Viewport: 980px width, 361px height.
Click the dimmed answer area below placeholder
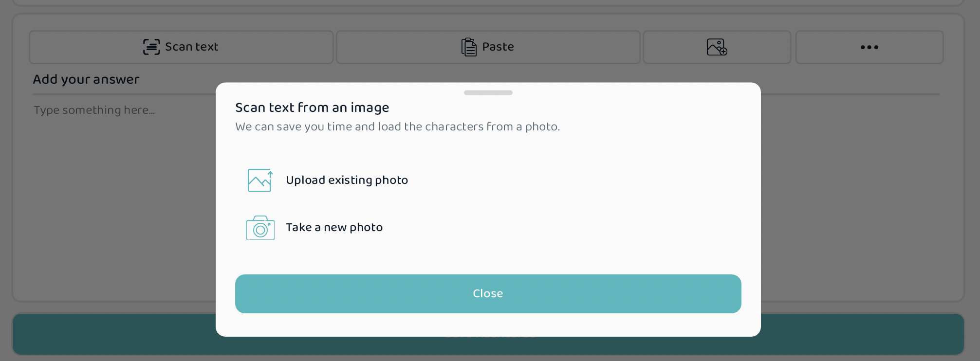click(117, 204)
